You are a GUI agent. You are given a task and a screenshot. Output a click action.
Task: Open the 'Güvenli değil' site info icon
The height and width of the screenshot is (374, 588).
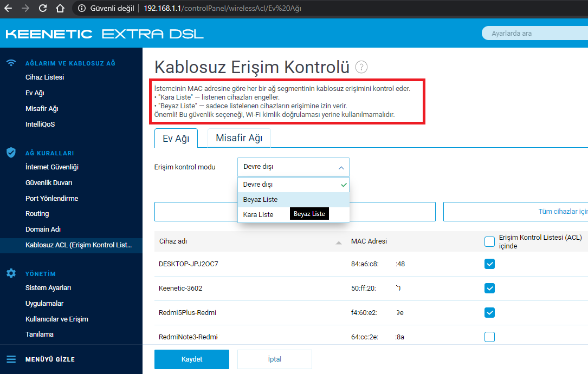coord(82,8)
